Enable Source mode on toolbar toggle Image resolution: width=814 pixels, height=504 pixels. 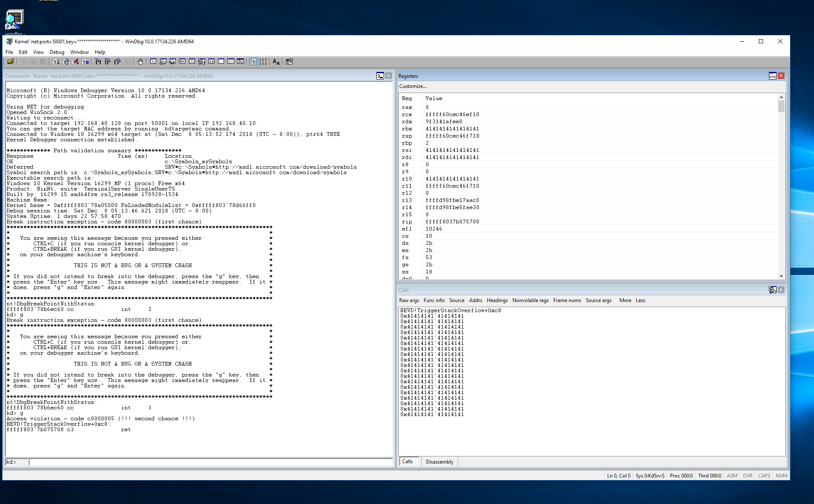click(x=254, y=62)
